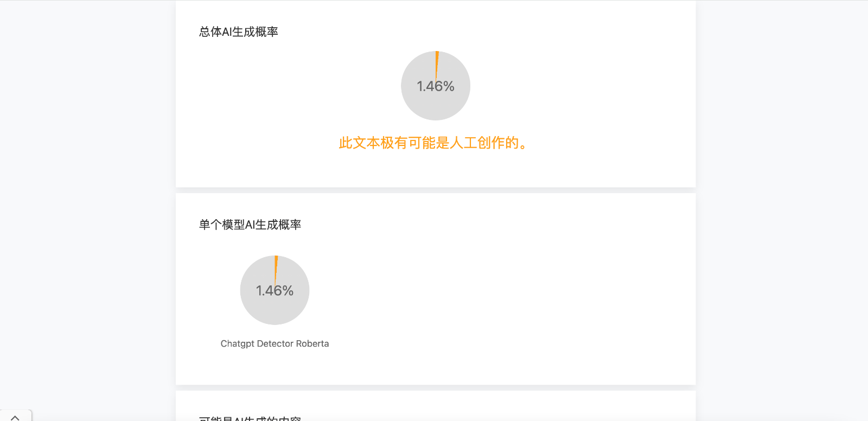Click the orange slice in overall probability pie
Viewport: 868px width, 421px height.
[437, 60]
